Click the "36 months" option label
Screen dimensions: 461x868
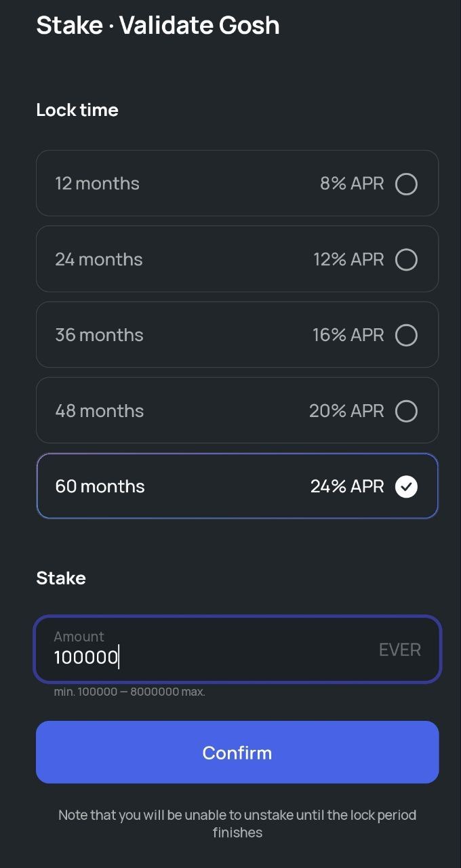[x=99, y=335]
